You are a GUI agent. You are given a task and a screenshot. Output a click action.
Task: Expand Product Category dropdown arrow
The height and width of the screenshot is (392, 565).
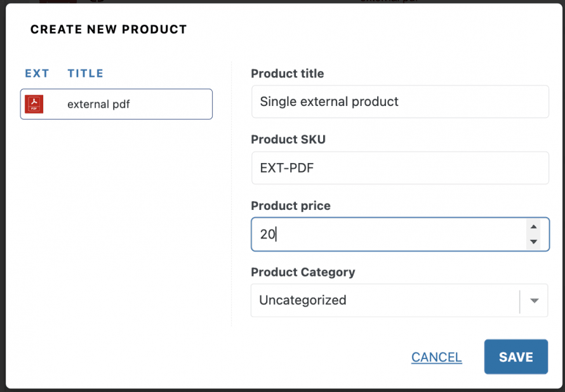[x=535, y=301]
